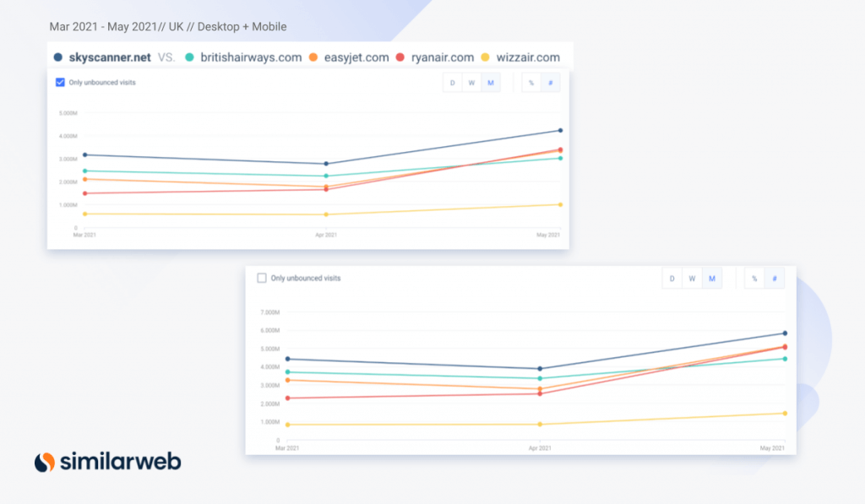Open the wizzair.com legend label
The width and height of the screenshot is (865, 504).
[x=528, y=57]
